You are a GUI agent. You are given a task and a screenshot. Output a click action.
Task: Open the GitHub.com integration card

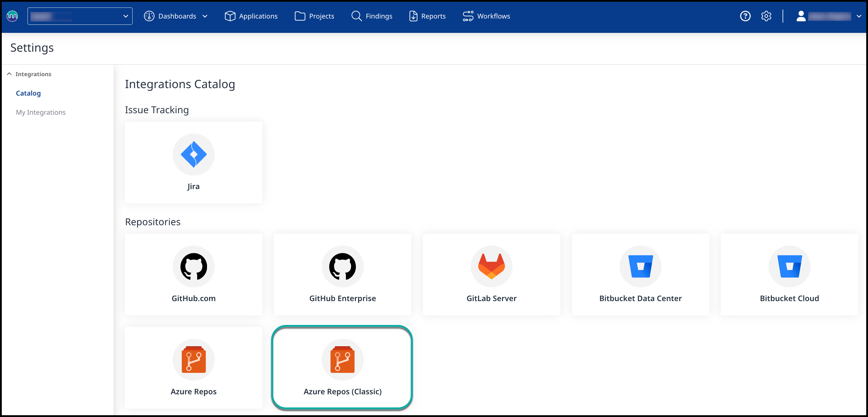point(194,274)
